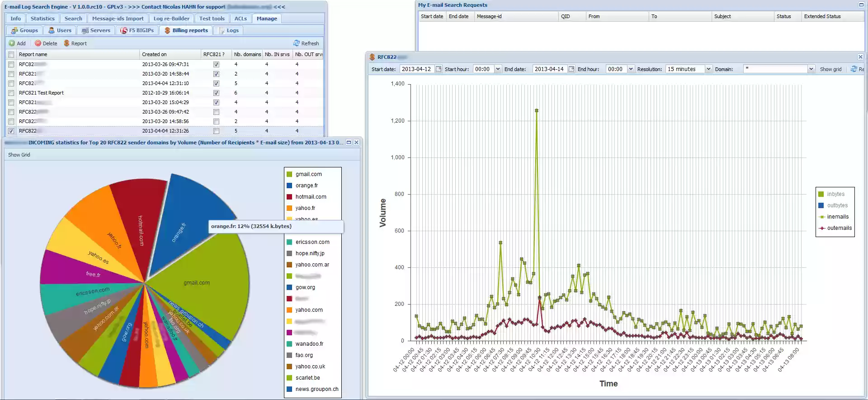This screenshot has width=868, height=400.
Task: Open the start date calendar picker
Action: [438, 69]
